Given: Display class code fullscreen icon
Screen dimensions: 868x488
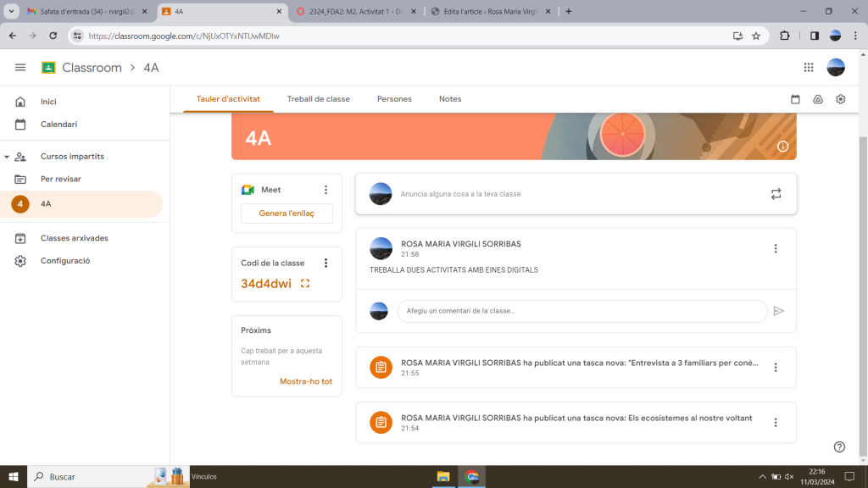Looking at the screenshot, I should tap(305, 284).
